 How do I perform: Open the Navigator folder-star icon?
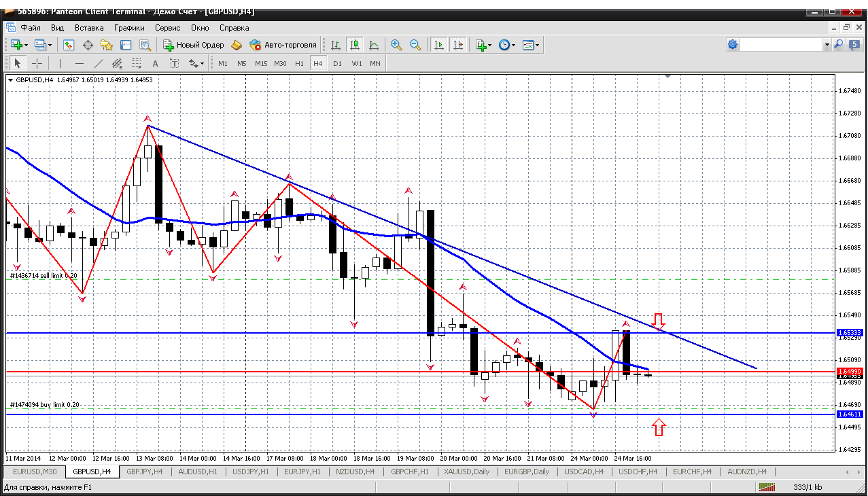click(x=107, y=45)
